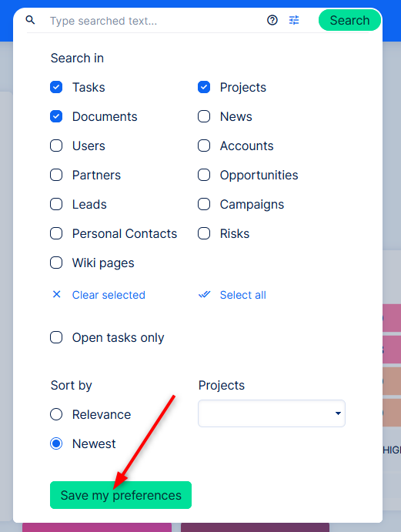Image resolution: width=401 pixels, height=532 pixels.
Task: Enable Open tasks only checkbox
Action: click(x=56, y=337)
